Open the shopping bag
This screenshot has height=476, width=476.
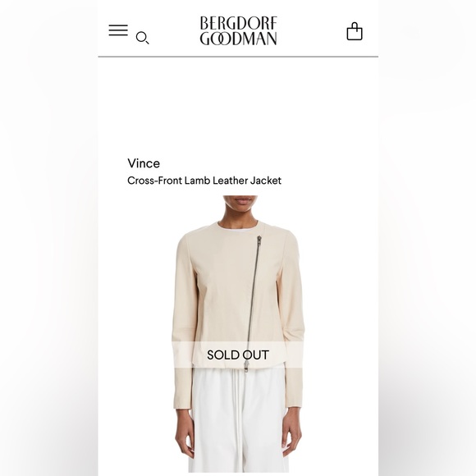tap(355, 31)
